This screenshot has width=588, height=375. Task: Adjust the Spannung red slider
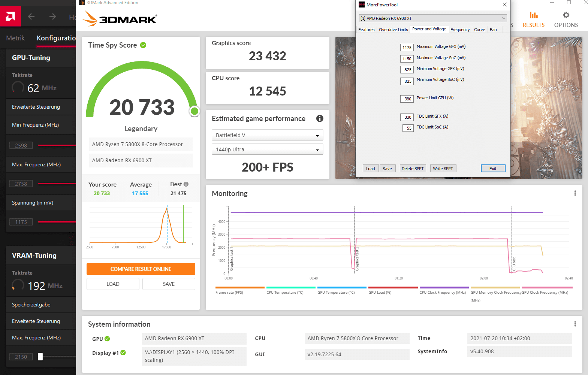tap(57, 222)
